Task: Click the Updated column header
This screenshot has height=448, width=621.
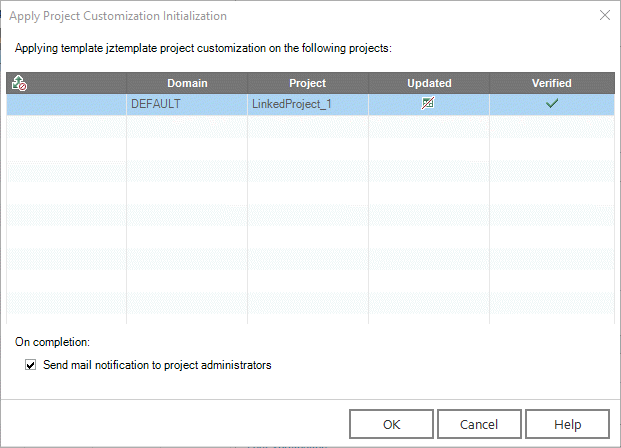Action: 429,84
